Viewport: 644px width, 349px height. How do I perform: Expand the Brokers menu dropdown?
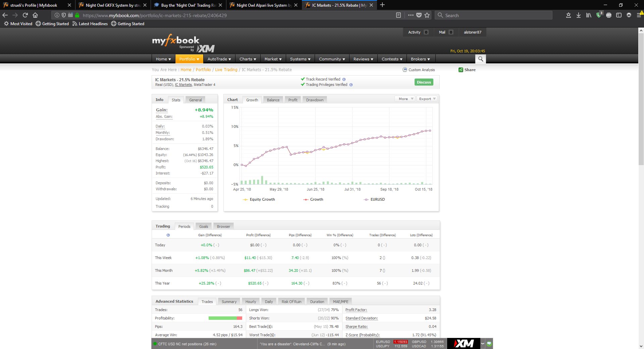coord(420,59)
